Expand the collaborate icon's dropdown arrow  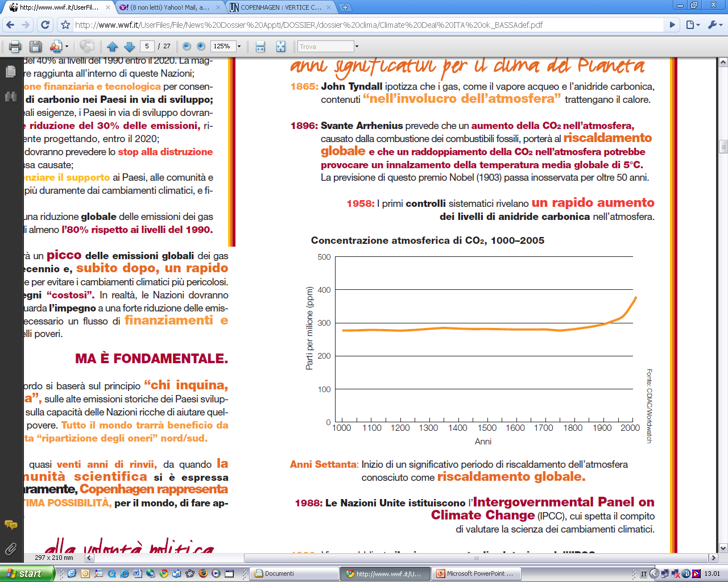67,47
